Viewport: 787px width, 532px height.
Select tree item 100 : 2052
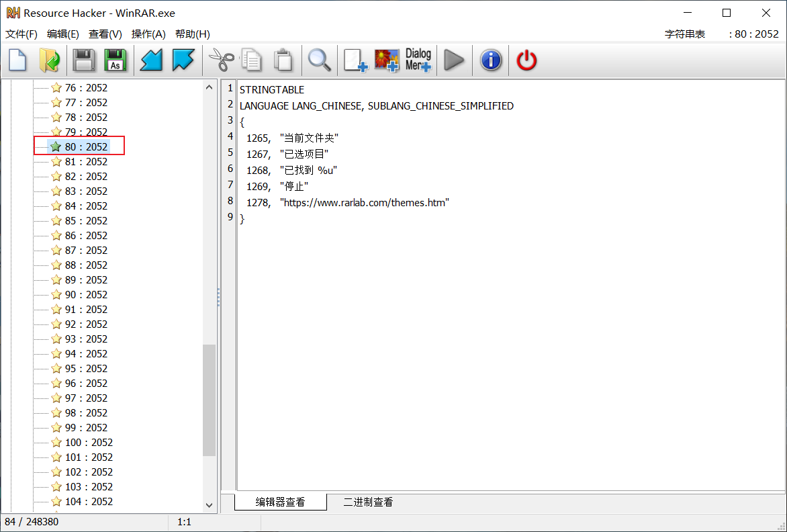(x=89, y=442)
